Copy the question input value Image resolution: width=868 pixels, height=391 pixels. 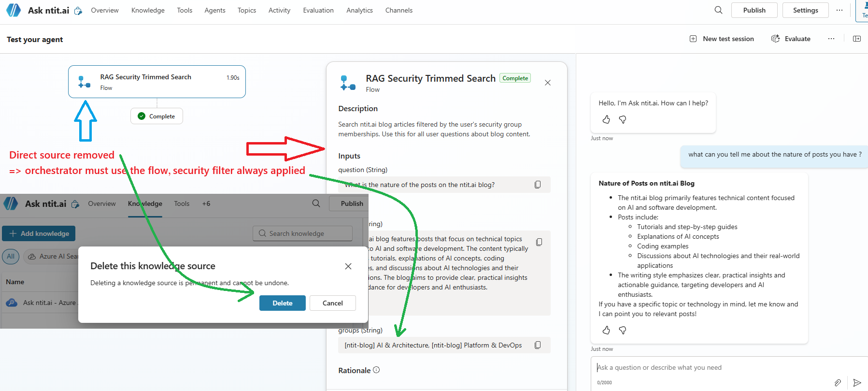(x=538, y=185)
